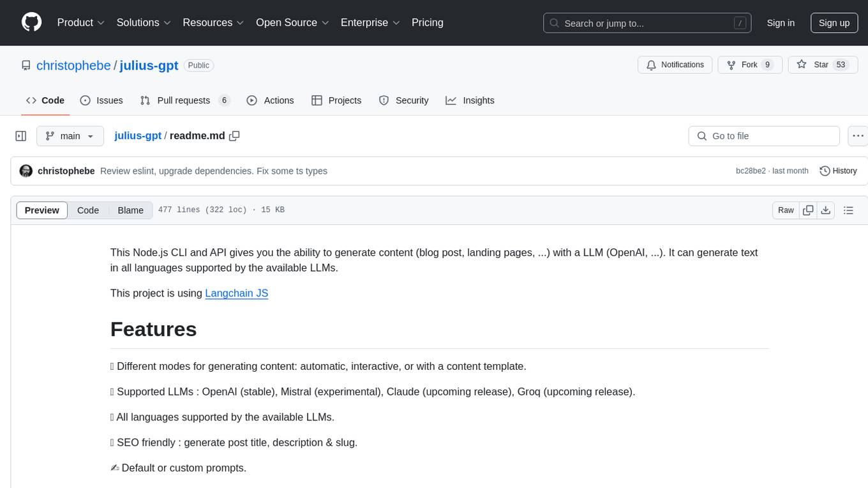Open the christophebe commit author link
This screenshot has width=868, height=488.
click(66, 171)
